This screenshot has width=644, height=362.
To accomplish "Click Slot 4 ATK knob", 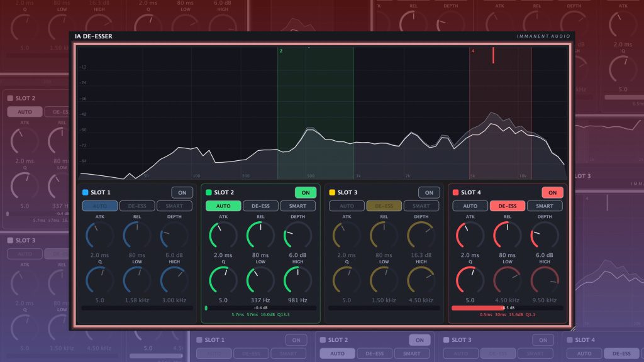I will tap(470, 235).
